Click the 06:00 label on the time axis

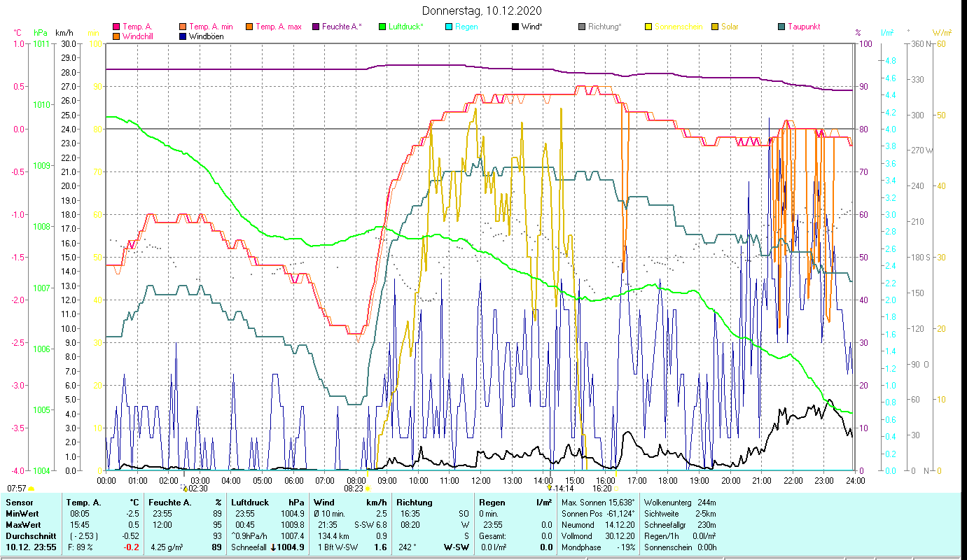(x=293, y=480)
